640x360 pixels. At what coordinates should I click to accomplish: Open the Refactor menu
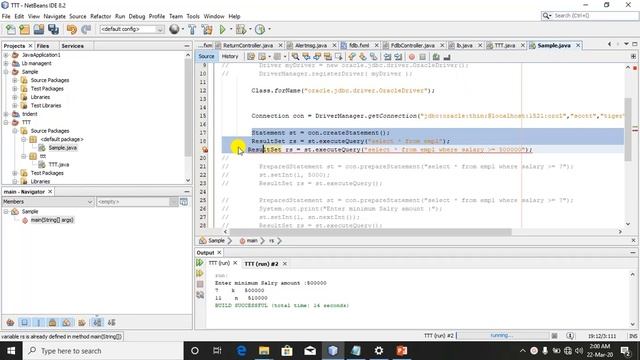click(100, 16)
